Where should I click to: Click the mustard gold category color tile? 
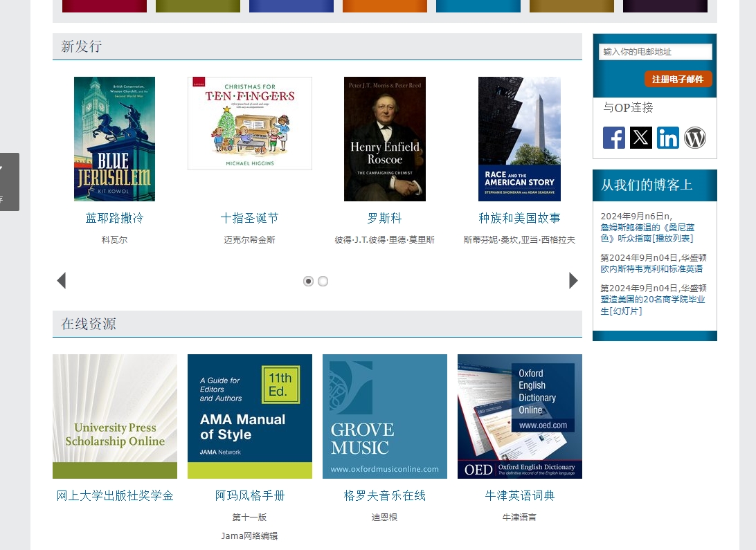[x=572, y=6]
